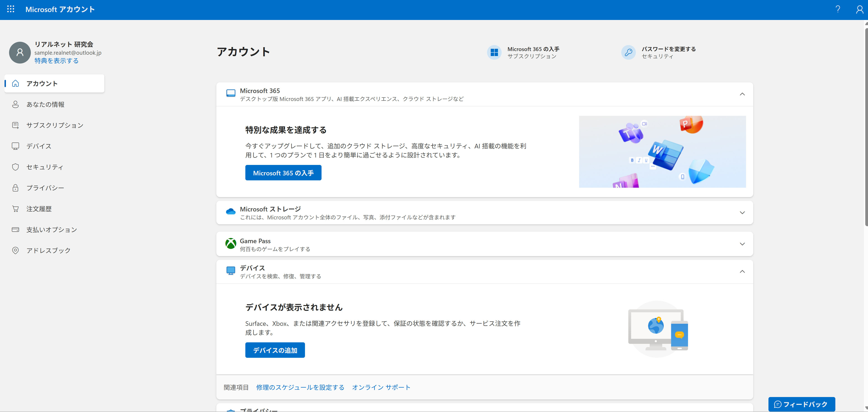Screen dimensions: 868x412
Task: Select 支払いオプション in the sidebar
Action: [x=51, y=230]
